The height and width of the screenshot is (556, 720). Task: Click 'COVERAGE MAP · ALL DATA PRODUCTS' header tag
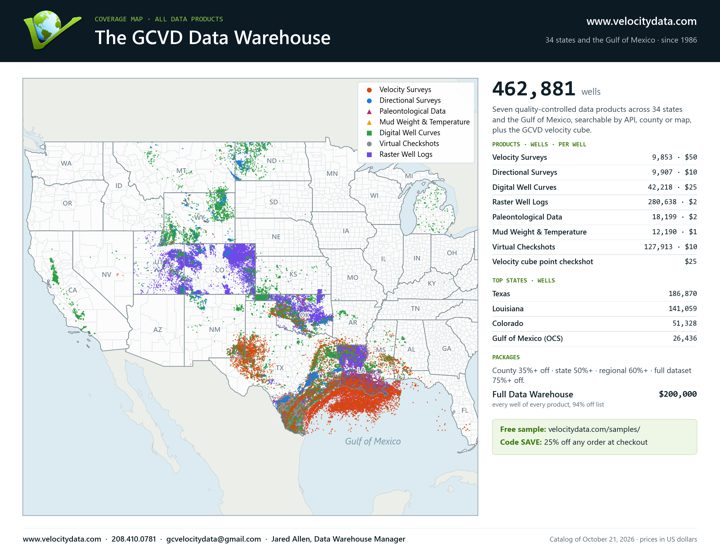tap(159, 19)
